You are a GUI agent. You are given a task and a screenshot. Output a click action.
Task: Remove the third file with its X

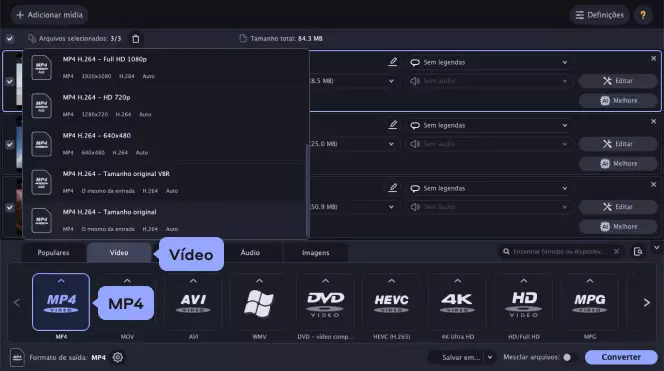click(653, 185)
